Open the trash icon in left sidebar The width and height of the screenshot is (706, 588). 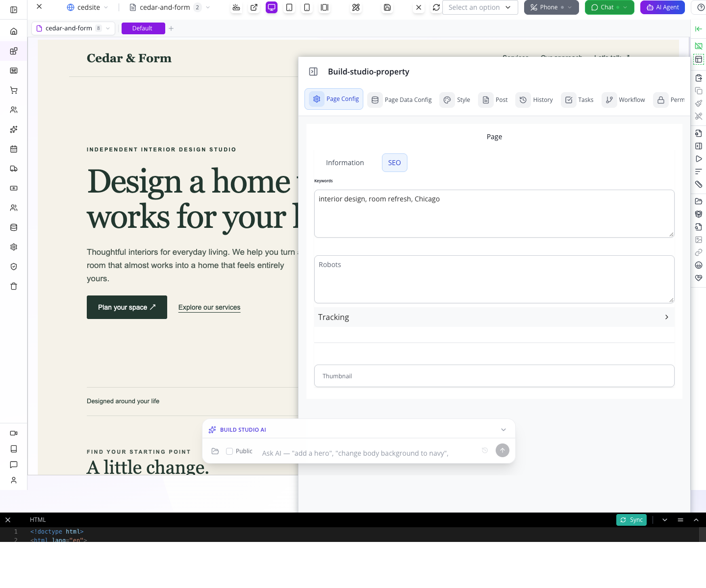(x=14, y=286)
